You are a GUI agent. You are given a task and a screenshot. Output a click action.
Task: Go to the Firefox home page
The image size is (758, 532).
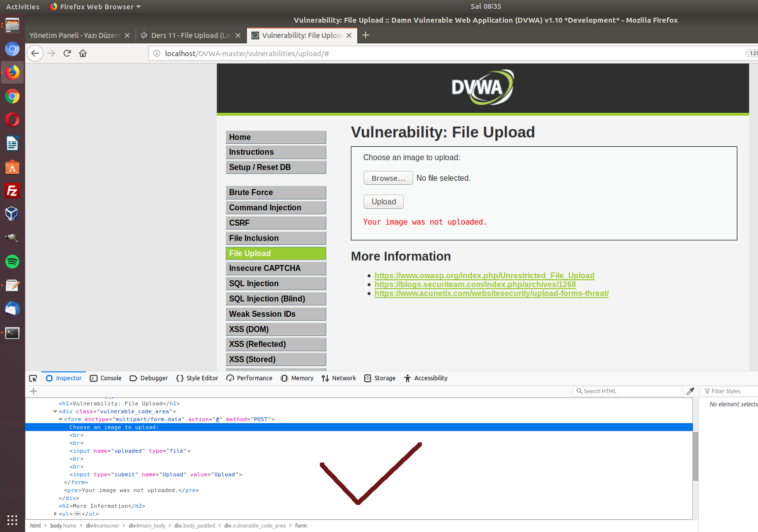point(83,53)
